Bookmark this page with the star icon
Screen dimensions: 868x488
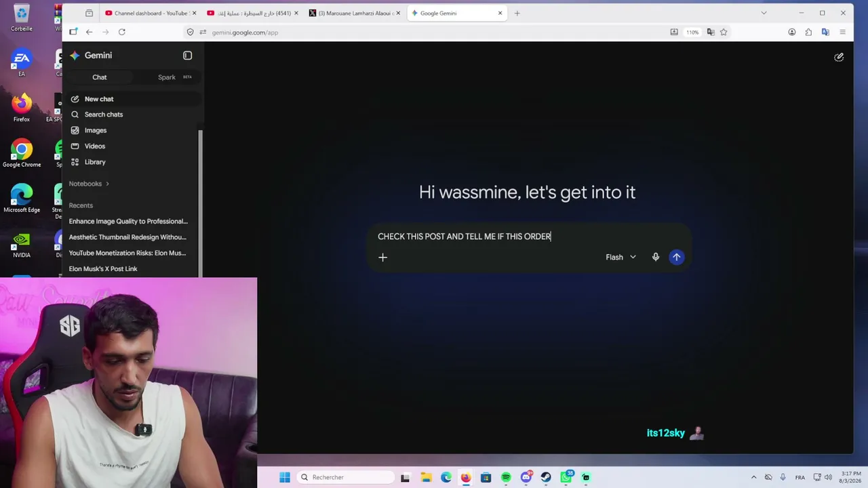(x=724, y=32)
